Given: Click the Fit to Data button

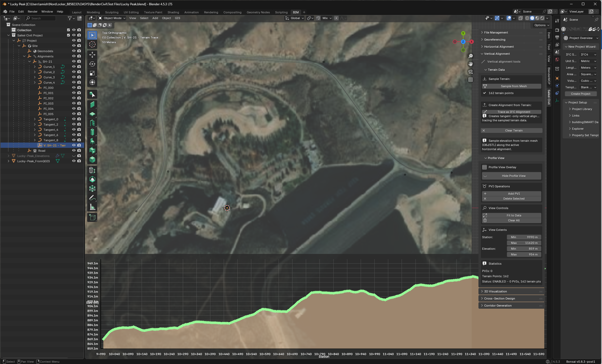Looking at the screenshot, I should (x=513, y=215).
